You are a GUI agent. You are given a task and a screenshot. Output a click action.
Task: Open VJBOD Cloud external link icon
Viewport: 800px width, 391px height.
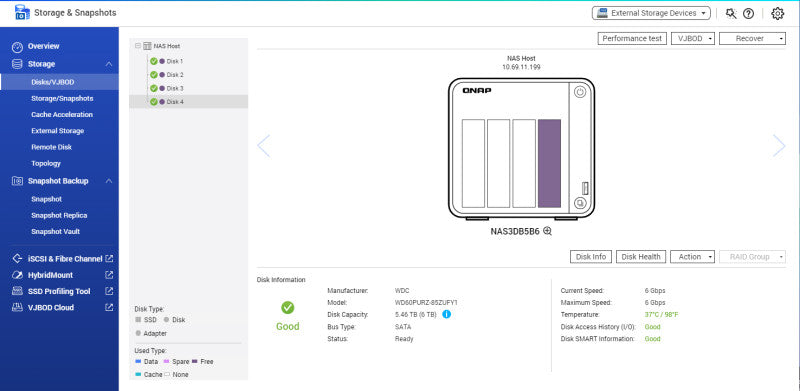(109, 308)
